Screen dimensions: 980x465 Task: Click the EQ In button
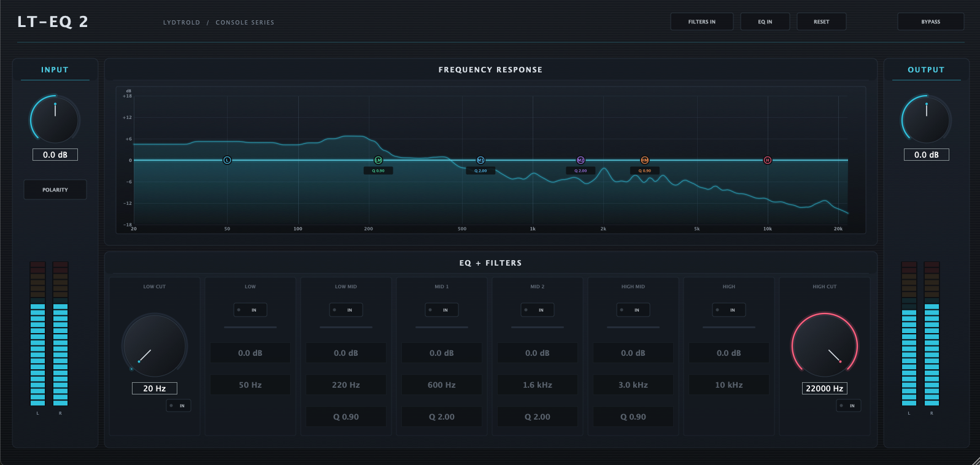pyautogui.click(x=765, y=21)
